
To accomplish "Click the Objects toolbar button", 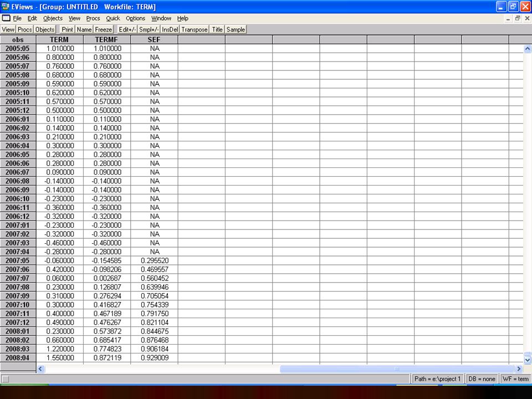I will click(x=45, y=29).
